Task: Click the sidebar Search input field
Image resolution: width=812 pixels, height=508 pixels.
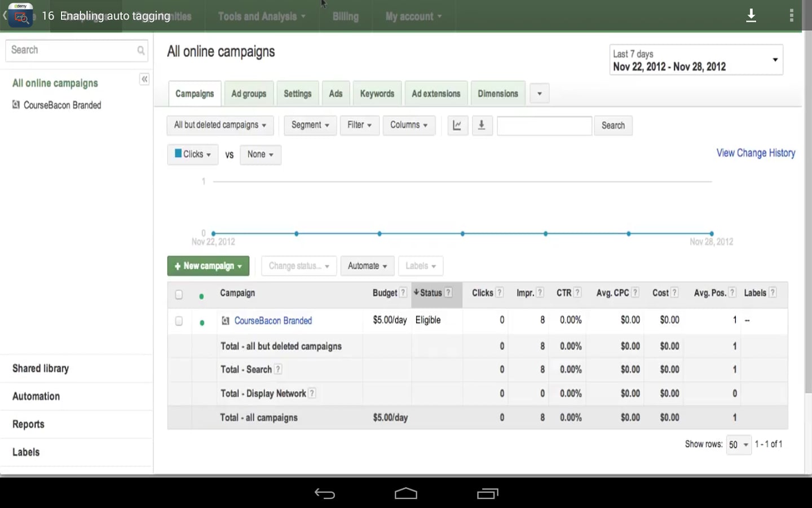Action: tap(77, 50)
